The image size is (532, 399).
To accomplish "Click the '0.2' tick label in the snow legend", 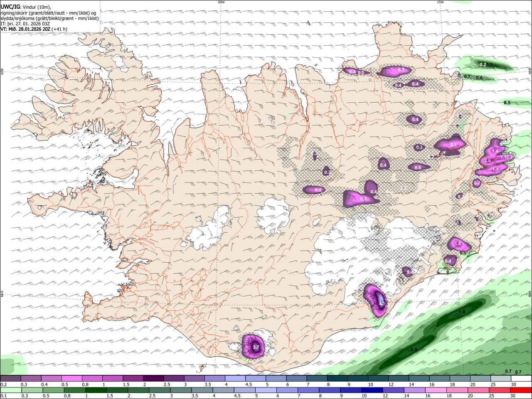I will coord(4,384).
